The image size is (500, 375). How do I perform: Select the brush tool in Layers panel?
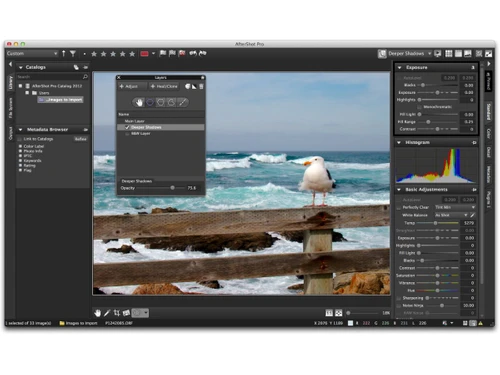tap(182, 102)
